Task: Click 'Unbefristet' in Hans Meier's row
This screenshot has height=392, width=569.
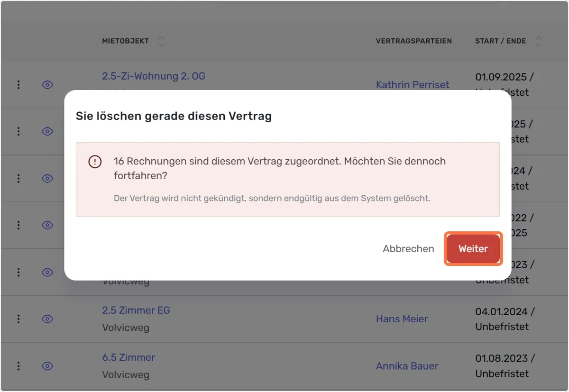Action: tap(502, 327)
